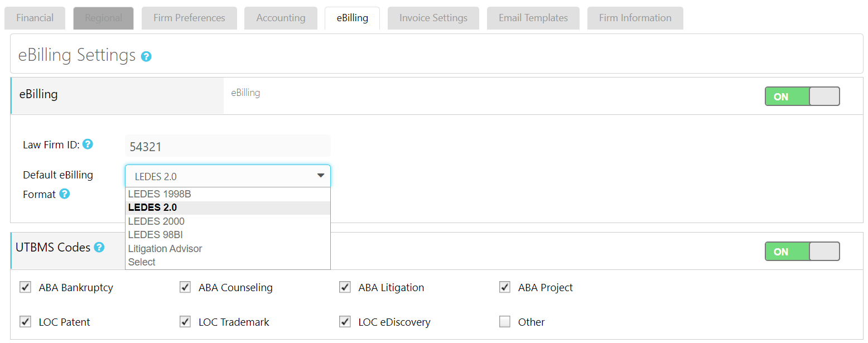Image resolution: width=868 pixels, height=343 pixels.
Task: Open the Firm Preferences tab
Action: click(189, 18)
